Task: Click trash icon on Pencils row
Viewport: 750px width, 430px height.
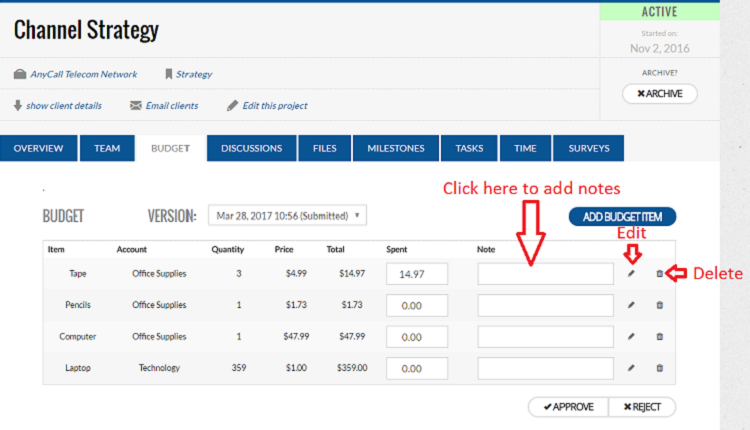Action: (x=659, y=304)
